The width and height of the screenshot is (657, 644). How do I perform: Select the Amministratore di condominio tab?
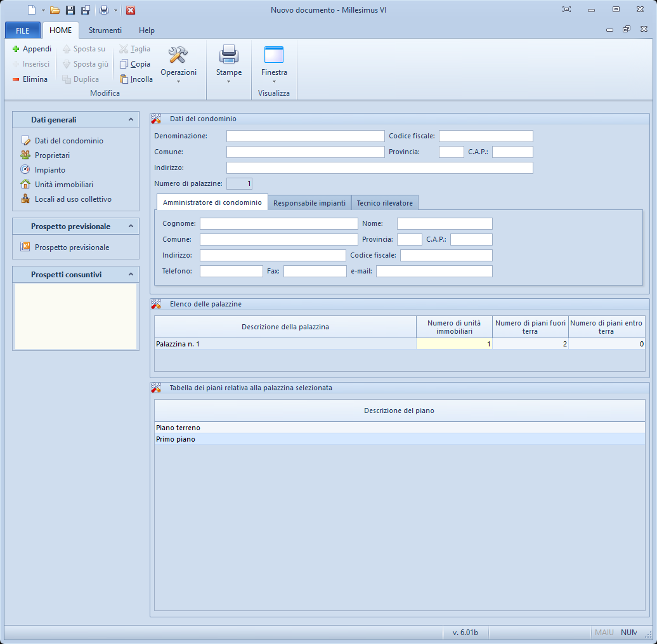pos(212,202)
